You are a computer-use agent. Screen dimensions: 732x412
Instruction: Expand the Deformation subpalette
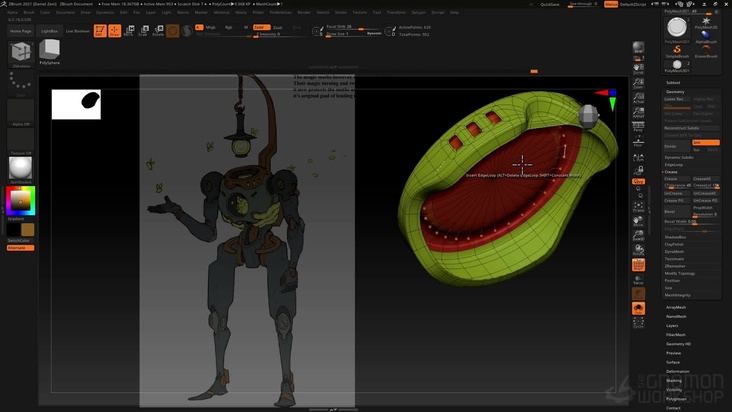pos(677,371)
